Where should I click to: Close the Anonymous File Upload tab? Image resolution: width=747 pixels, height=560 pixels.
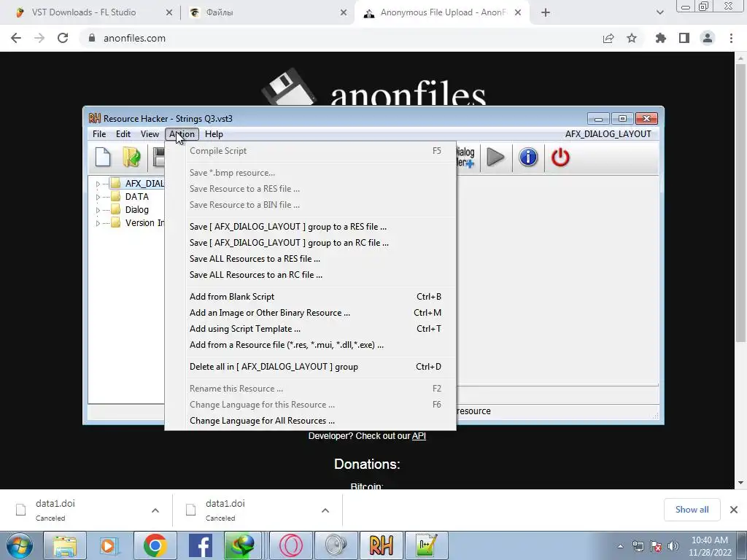(519, 13)
